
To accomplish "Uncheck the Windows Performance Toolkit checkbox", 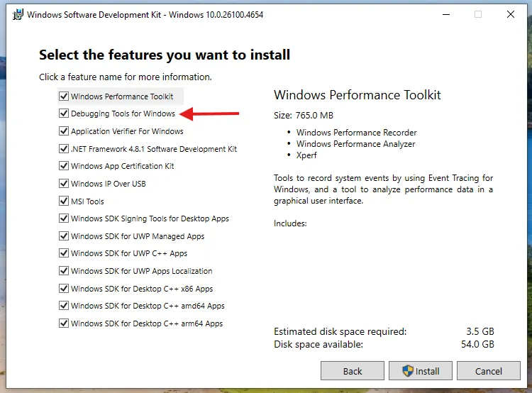I will tap(64, 96).
